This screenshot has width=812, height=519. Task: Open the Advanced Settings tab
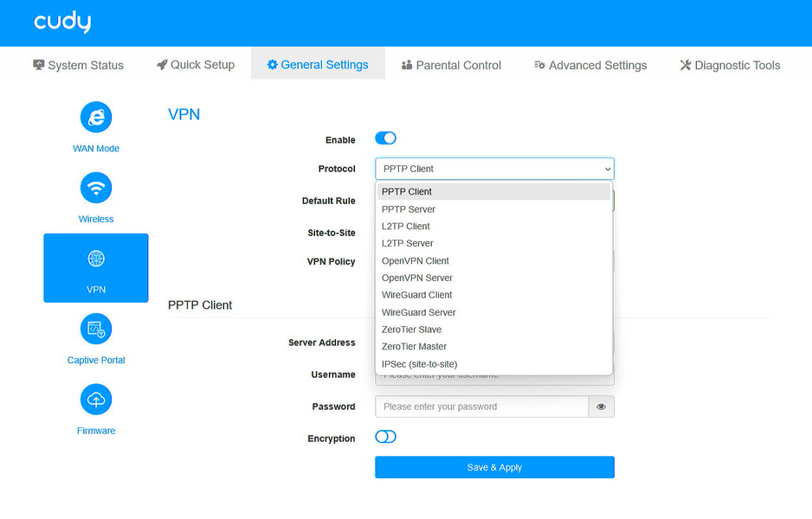pyautogui.click(x=590, y=65)
